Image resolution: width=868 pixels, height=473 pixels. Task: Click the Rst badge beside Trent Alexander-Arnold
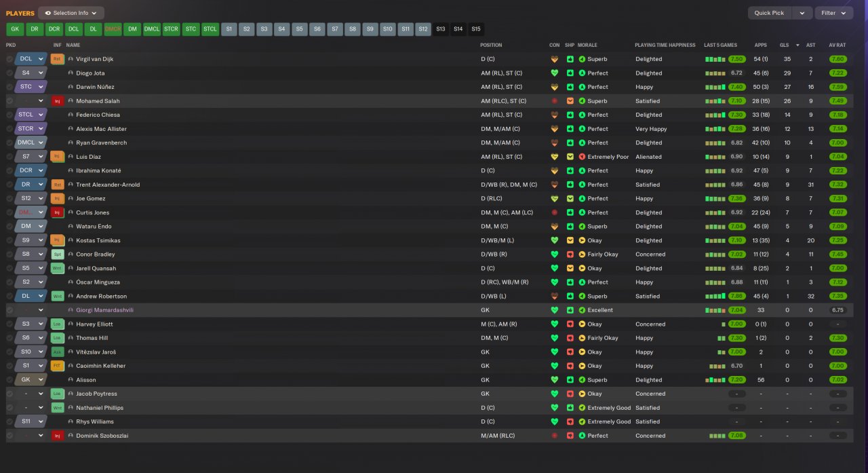coord(57,185)
